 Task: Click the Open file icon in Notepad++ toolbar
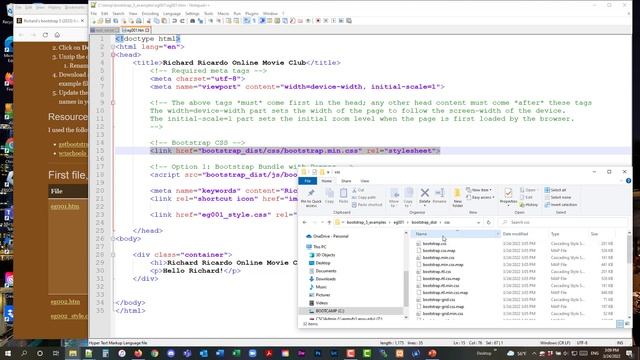[x=101, y=21]
